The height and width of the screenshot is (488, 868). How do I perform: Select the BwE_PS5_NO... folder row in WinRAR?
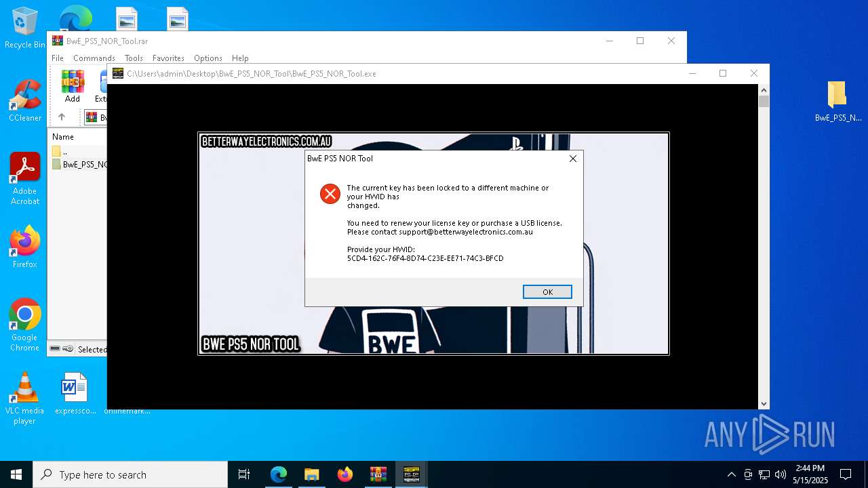pyautogui.click(x=78, y=165)
